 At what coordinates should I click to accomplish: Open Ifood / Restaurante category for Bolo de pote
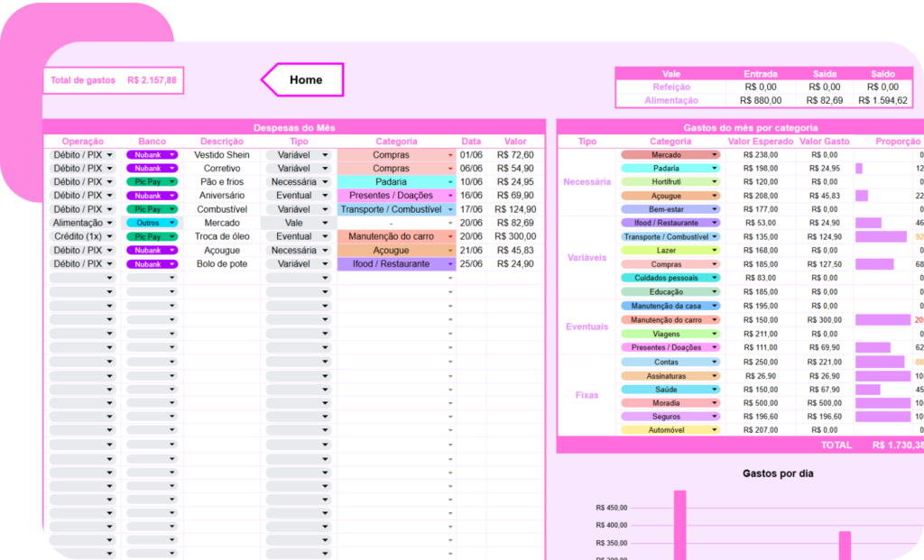(x=396, y=264)
